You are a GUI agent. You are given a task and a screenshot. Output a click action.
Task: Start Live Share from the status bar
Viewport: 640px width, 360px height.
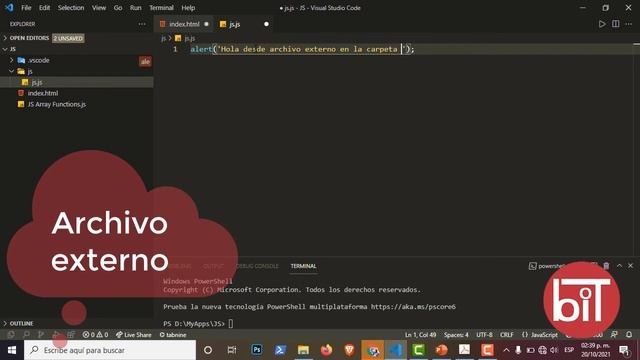pos(133,335)
